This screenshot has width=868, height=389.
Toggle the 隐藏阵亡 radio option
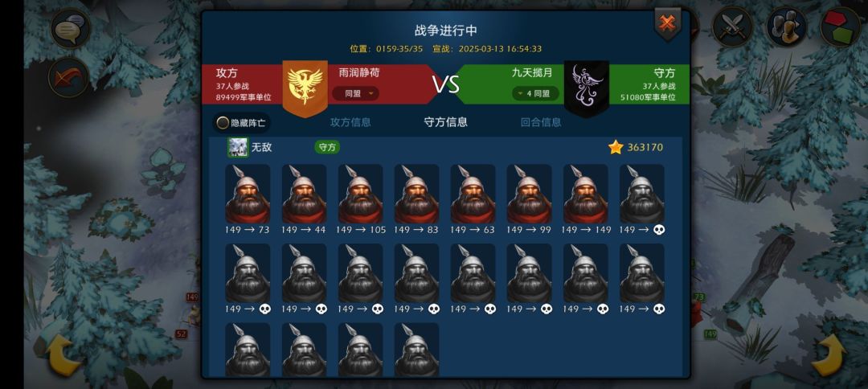[x=242, y=123]
